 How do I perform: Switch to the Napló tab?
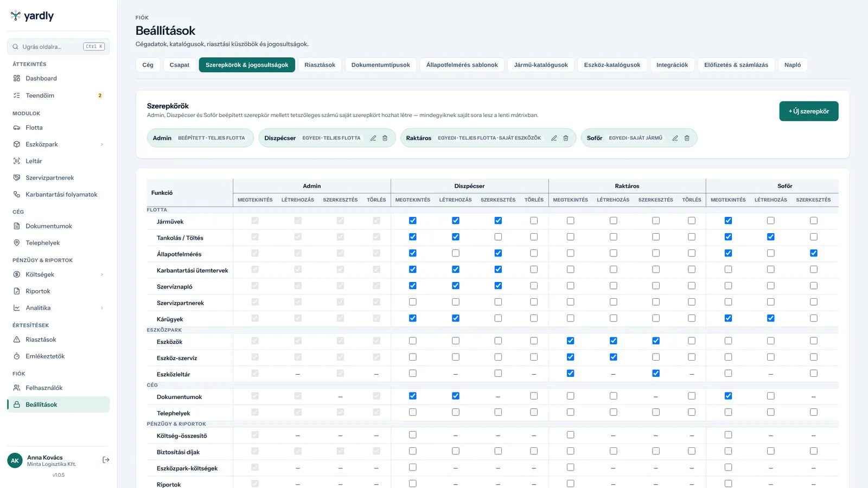[793, 65]
